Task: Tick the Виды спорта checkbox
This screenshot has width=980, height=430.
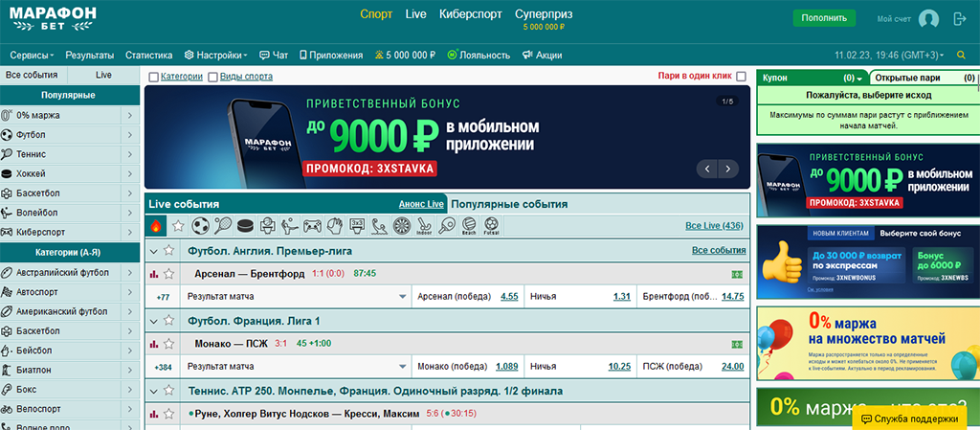Action: click(212, 77)
